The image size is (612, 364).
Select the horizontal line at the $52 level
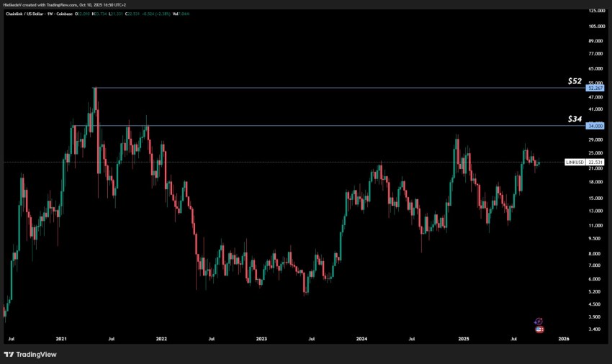(x=324, y=88)
